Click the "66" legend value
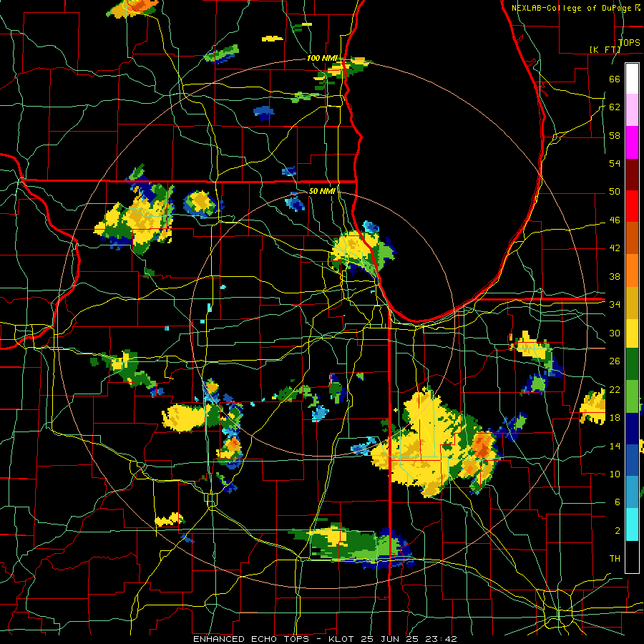This screenshot has height=644, width=644. coord(615,79)
